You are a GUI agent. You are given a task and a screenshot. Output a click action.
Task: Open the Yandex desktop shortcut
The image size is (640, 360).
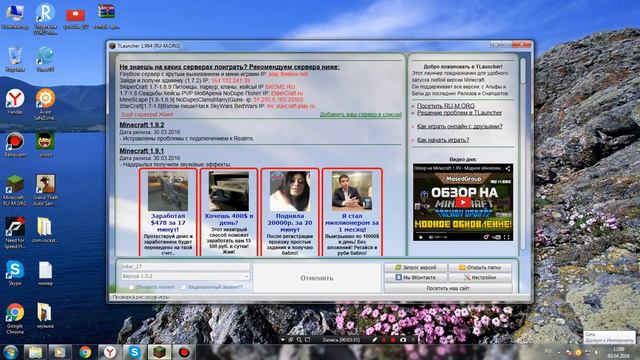tap(15, 102)
